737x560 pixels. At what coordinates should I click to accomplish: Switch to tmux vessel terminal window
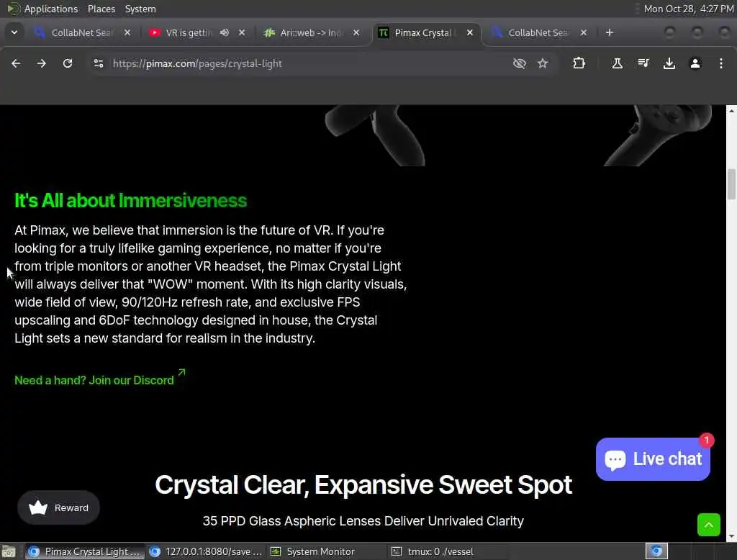(x=446, y=551)
